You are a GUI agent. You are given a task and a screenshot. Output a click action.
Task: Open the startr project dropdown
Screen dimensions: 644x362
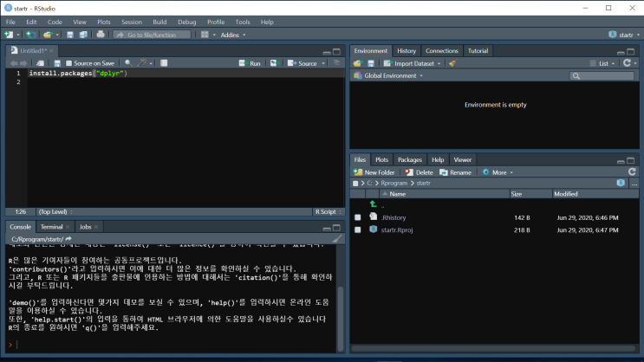point(624,35)
